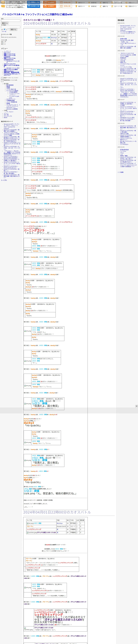Open 草津結衣奈 in update history

123,58
